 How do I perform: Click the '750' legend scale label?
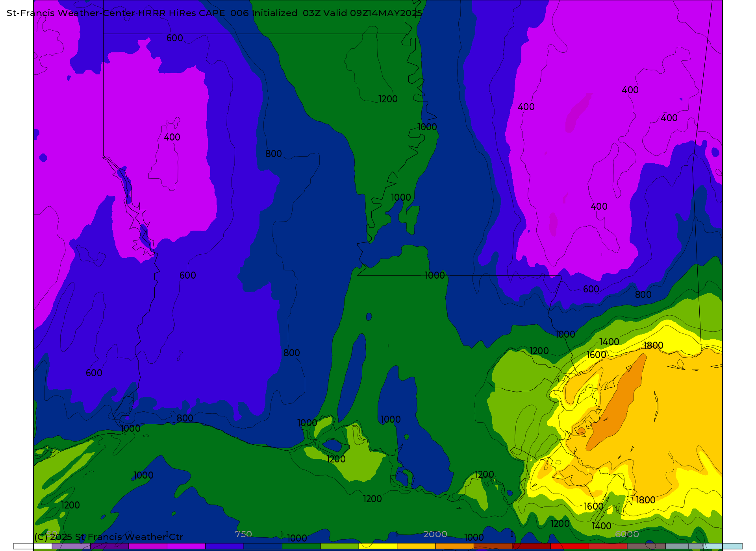[243, 534]
